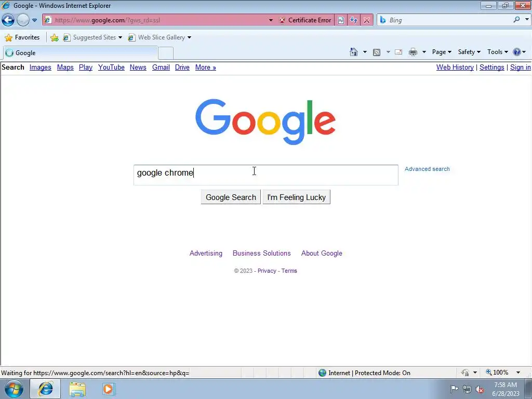Image resolution: width=532 pixels, height=399 pixels.
Task: Open the YouTube link
Action: (111, 67)
